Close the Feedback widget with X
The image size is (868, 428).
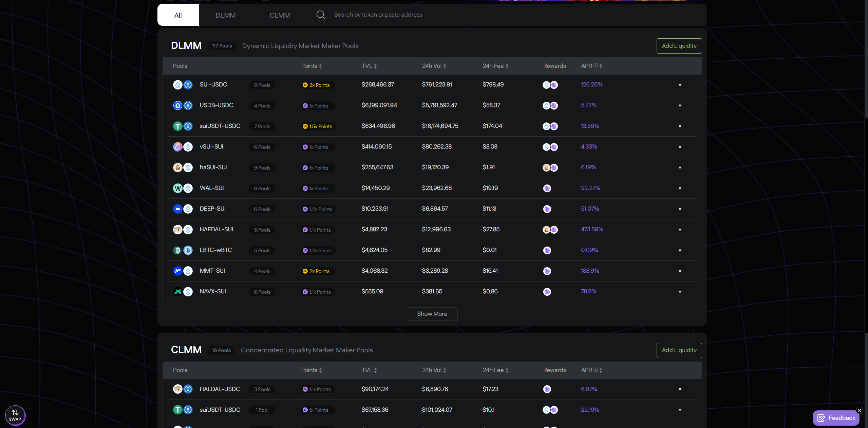[x=859, y=410]
